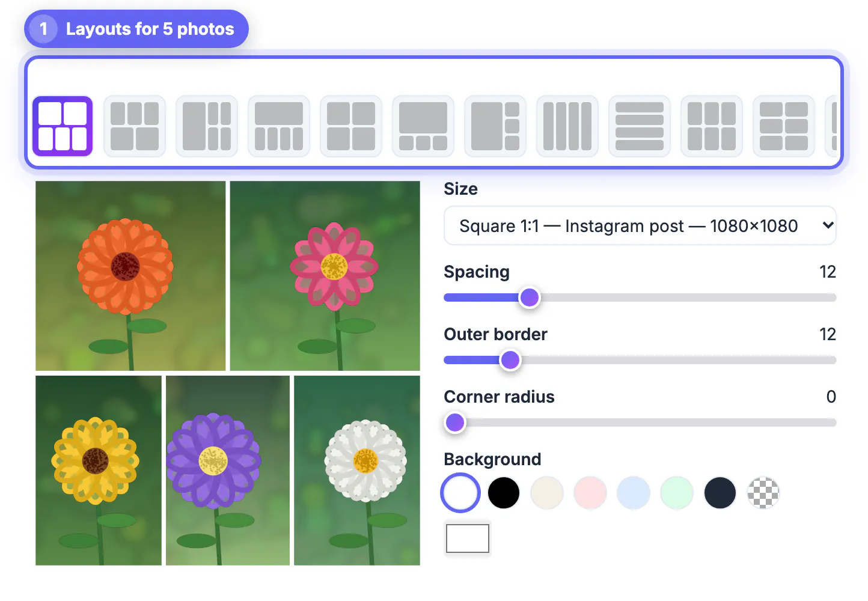The width and height of the screenshot is (868, 601).
Task: Choose the vertical columns layout icon
Action: pyautogui.click(x=567, y=126)
